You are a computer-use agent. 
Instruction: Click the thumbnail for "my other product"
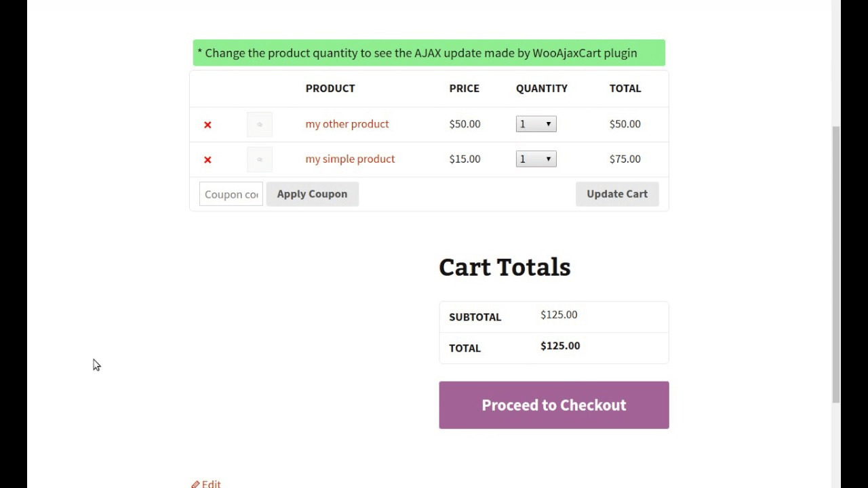point(260,124)
